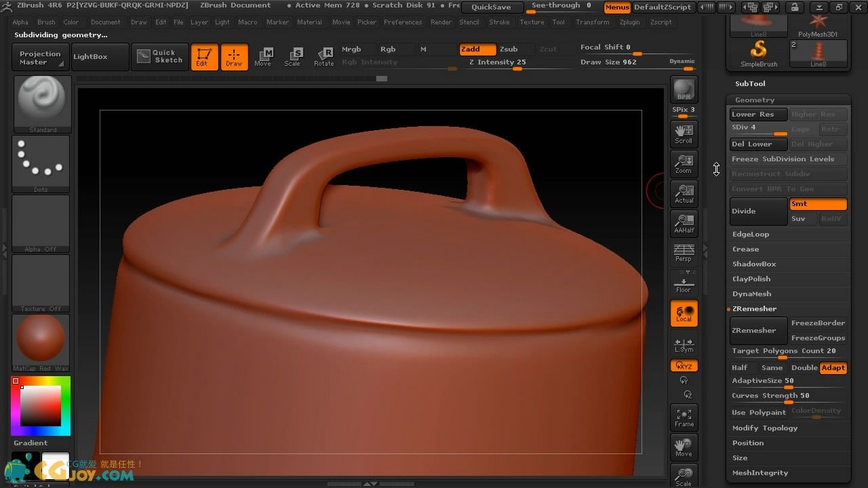
Task: Select the PolyMesh3D tool thumbnail
Action: tap(818, 26)
